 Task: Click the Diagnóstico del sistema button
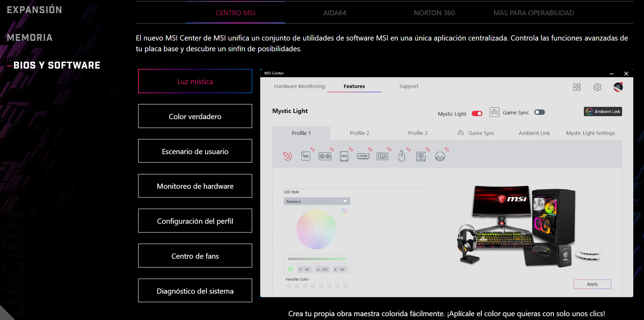[x=195, y=291]
